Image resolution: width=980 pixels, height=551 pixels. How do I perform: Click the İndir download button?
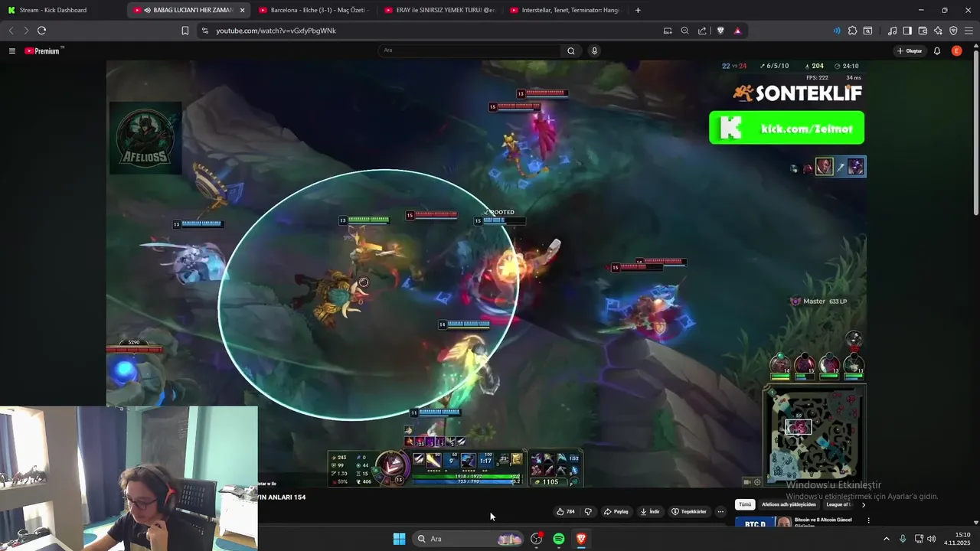650,511
